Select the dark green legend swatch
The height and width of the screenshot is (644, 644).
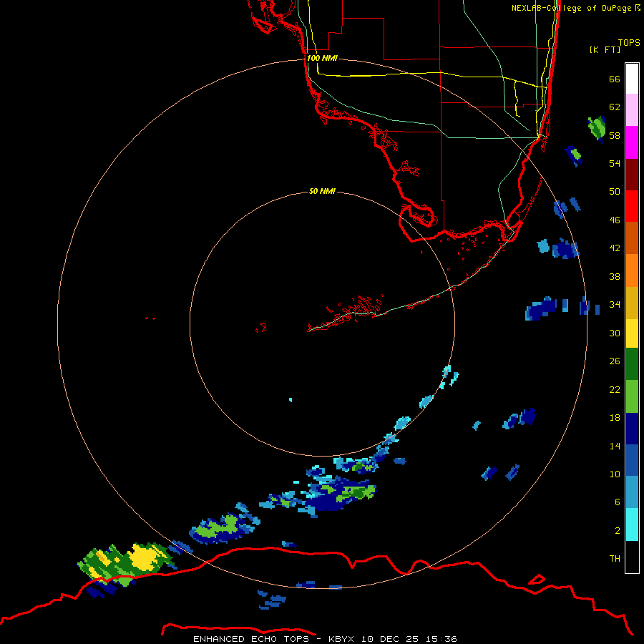[632, 364]
